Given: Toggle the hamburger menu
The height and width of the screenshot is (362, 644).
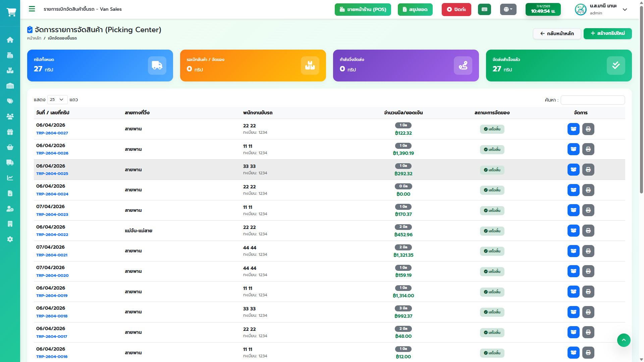Looking at the screenshot, I should point(32,9).
